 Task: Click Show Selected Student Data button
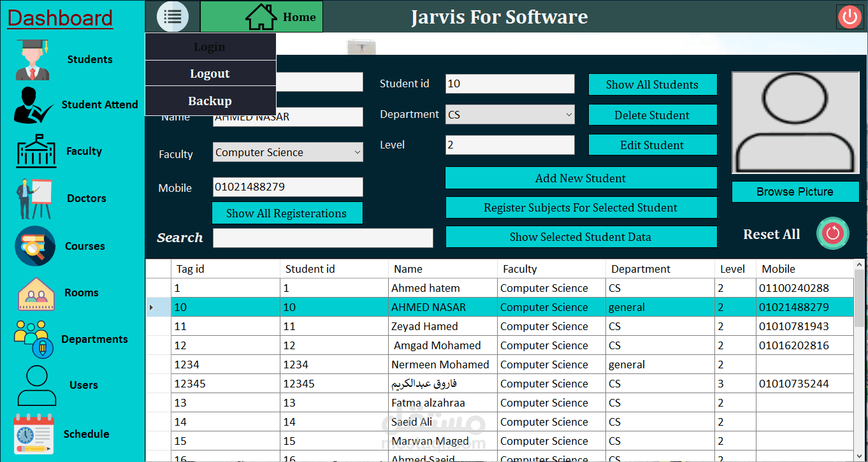tap(581, 237)
